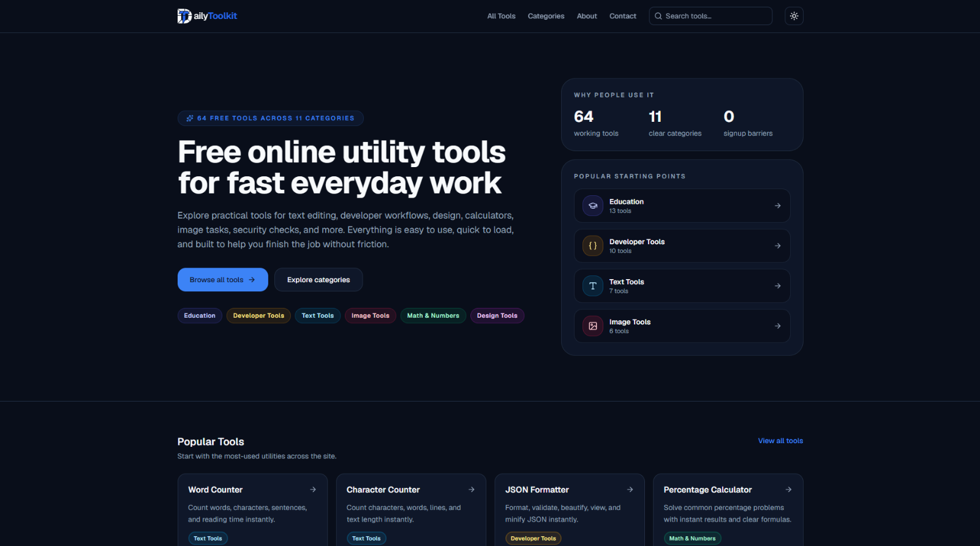Open the Categories nav item

(546, 16)
